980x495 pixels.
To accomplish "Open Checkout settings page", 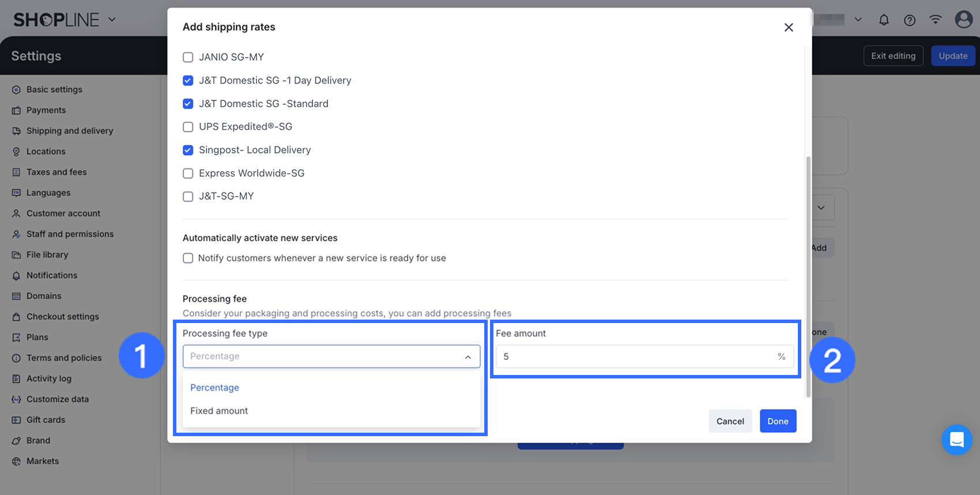I will tap(63, 317).
